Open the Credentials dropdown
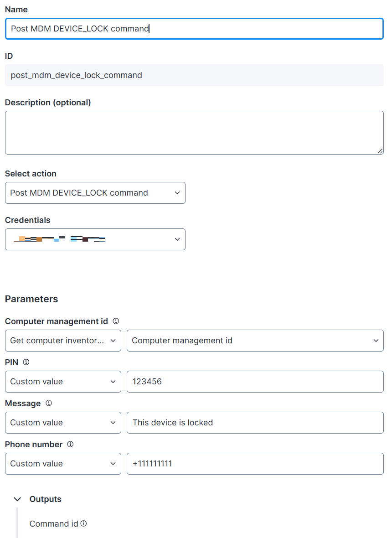The image size is (392, 538). click(x=95, y=239)
